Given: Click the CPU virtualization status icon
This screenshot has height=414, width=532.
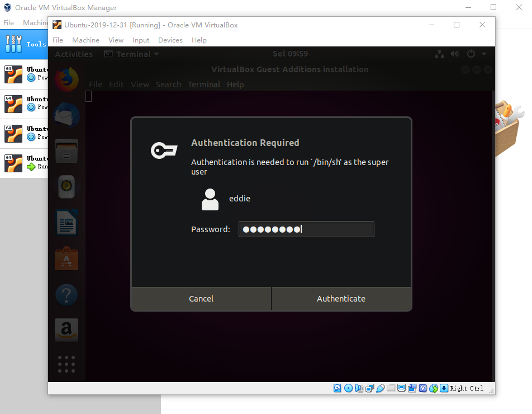Looking at the screenshot, I should tap(422, 388).
